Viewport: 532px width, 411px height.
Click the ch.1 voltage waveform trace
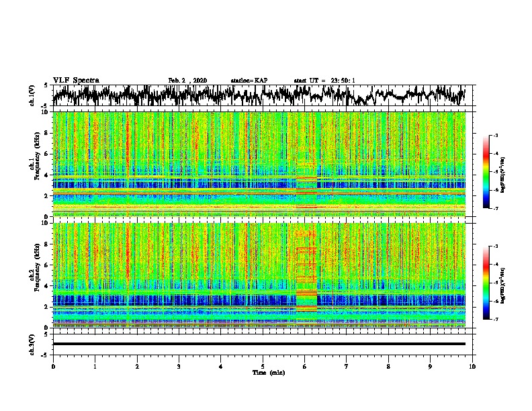coord(259,95)
